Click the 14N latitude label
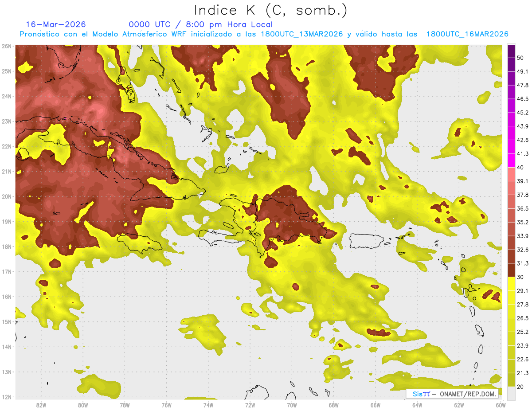 (x=6, y=347)
